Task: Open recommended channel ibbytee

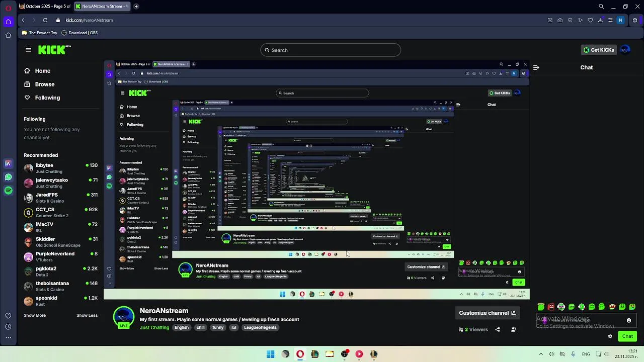Action: click(60, 168)
